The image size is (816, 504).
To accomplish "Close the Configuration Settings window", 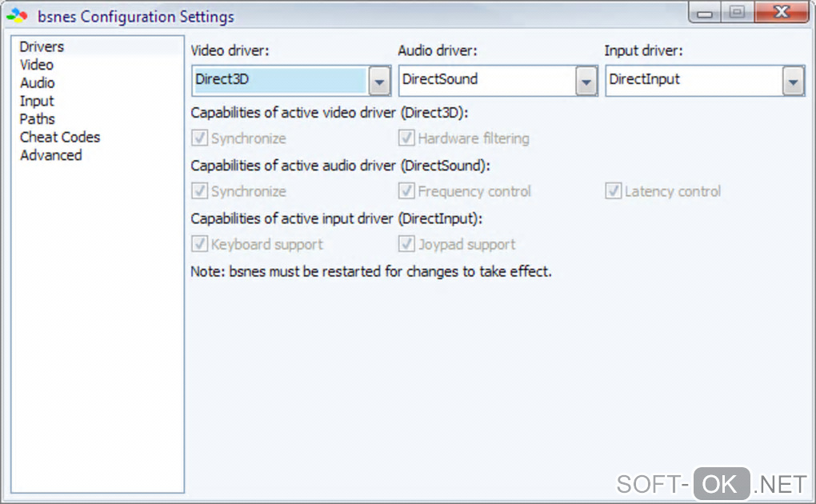I will (x=781, y=12).
